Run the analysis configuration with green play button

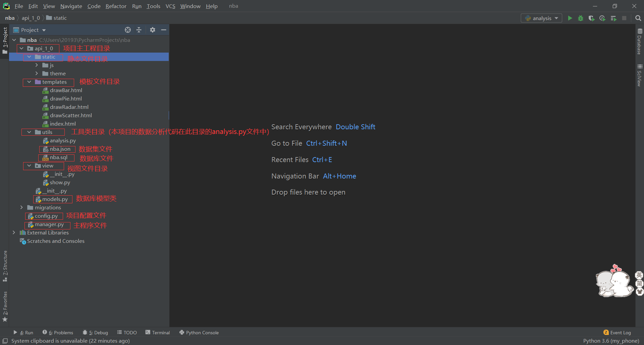point(570,18)
